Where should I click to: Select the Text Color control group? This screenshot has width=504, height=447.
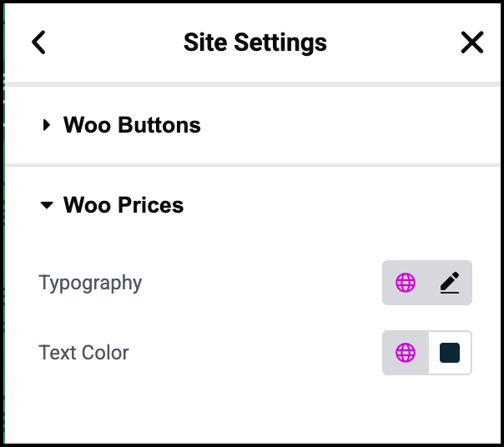coord(427,353)
